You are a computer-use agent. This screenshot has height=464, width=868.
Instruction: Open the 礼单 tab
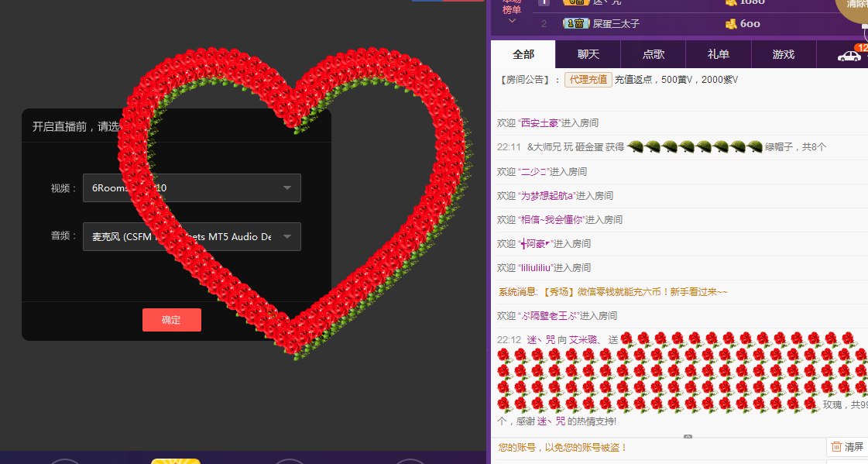[718, 54]
